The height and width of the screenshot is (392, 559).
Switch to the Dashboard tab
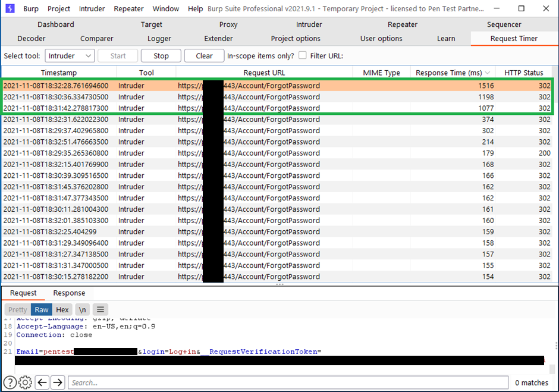tap(56, 24)
